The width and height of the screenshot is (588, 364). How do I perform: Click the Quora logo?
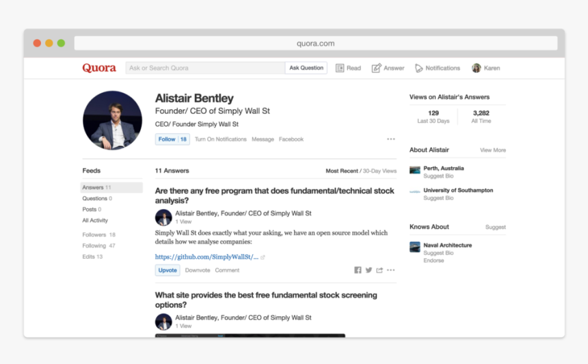(99, 68)
